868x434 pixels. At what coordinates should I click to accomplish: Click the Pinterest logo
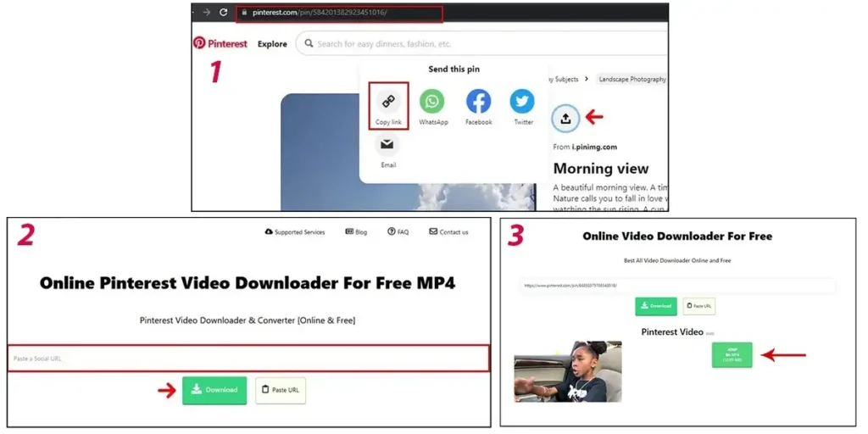220,43
